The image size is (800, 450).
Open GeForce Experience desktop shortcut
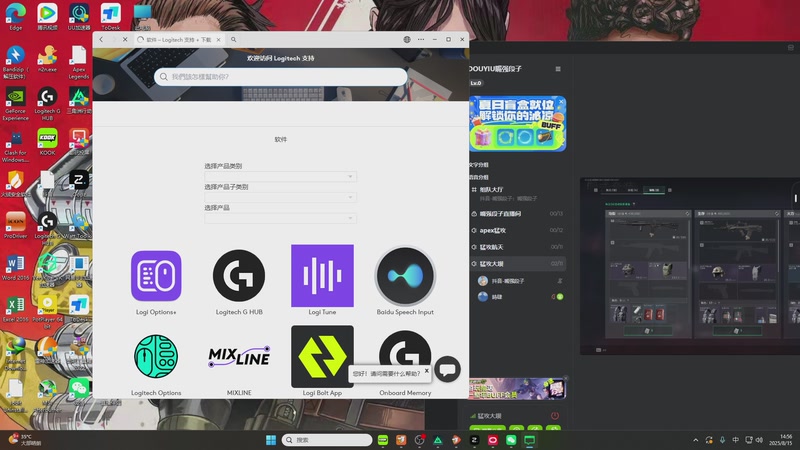point(16,104)
